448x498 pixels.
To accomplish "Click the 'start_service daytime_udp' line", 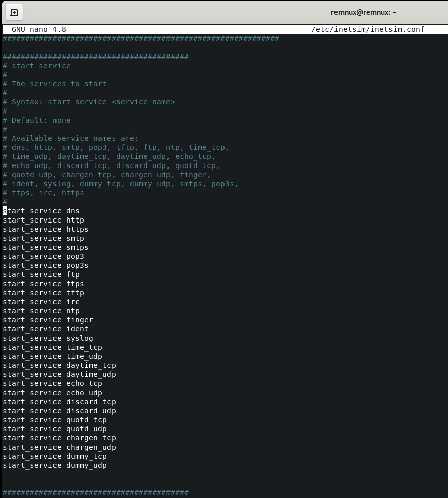I will coord(59,374).
